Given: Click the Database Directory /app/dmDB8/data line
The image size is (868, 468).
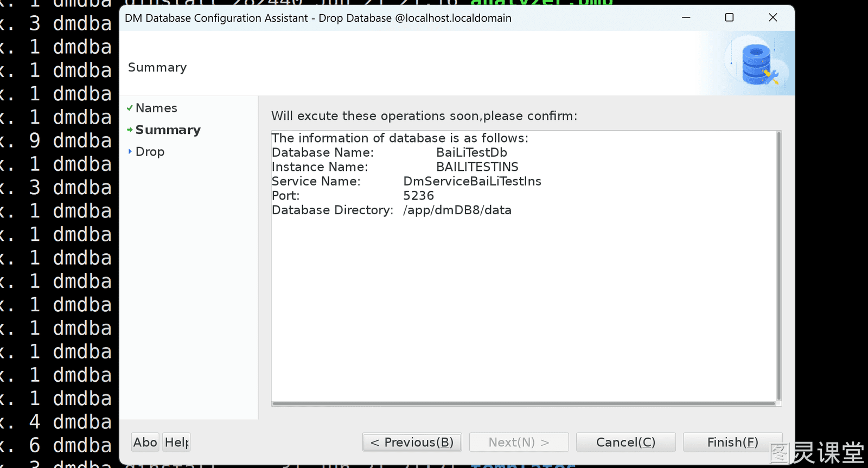Looking at the screenshot, I should click(x=392, y=210).
